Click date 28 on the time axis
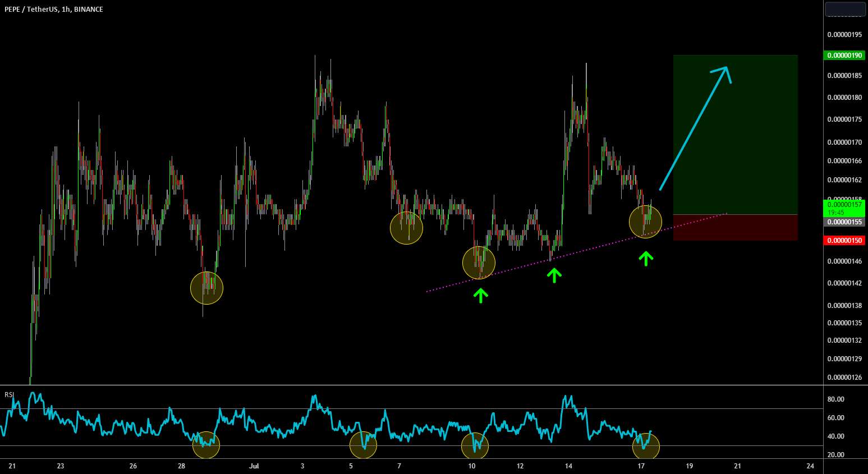The image size is (868, 474). point(181,466)
